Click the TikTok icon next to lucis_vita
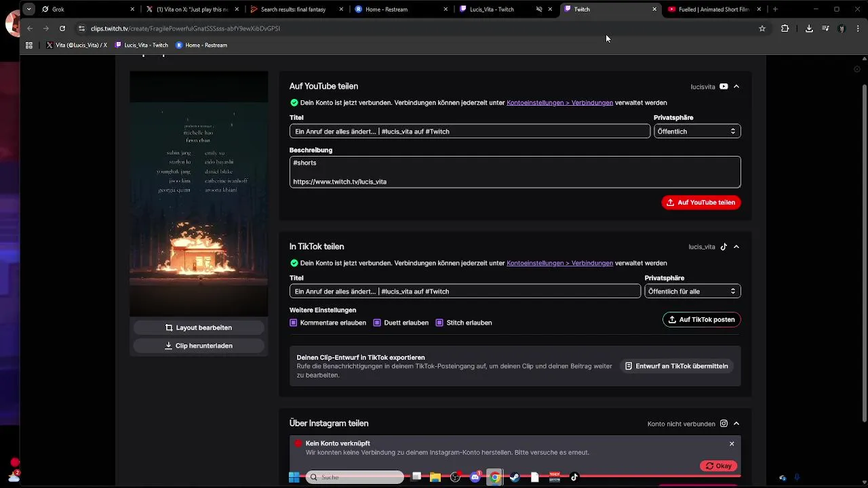 tap(724, 247)
